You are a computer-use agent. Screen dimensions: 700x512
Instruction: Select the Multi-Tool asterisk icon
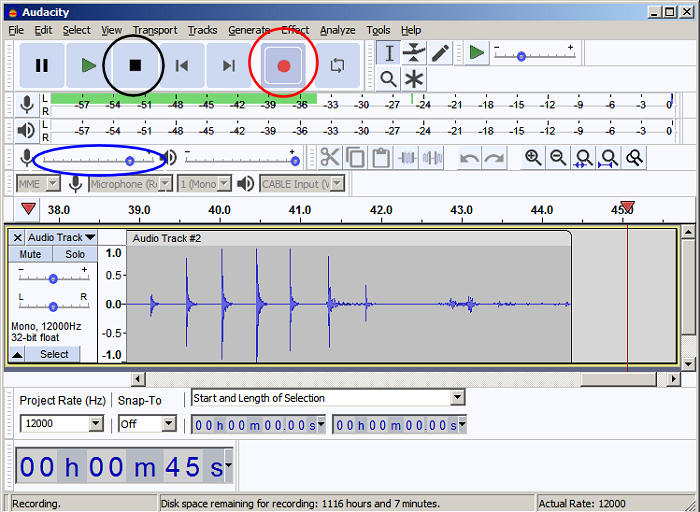click(414, 79)
